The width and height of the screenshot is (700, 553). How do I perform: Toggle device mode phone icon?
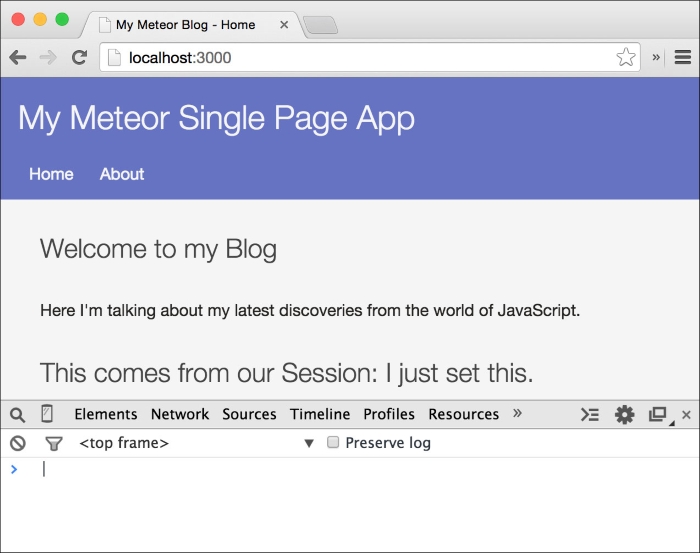(x=47, y=413)
